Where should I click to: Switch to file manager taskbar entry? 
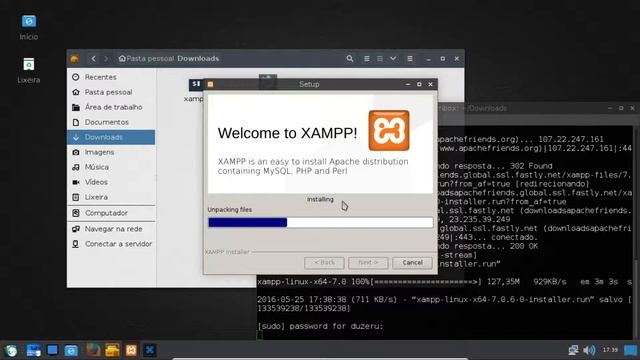click(112, 350)
